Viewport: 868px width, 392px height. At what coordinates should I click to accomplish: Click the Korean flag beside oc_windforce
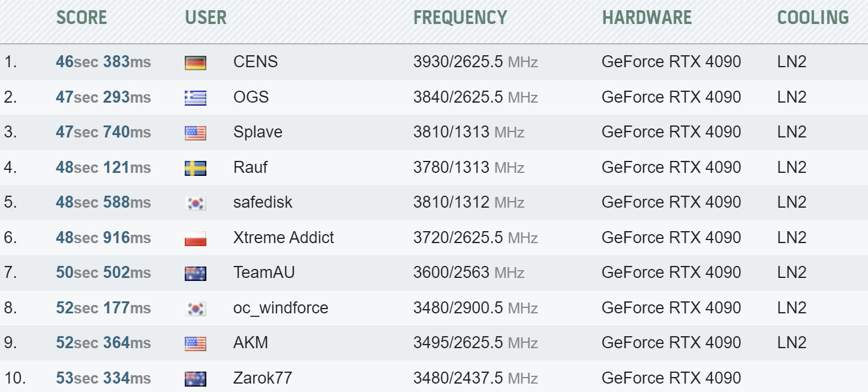(x=196, y=308)
